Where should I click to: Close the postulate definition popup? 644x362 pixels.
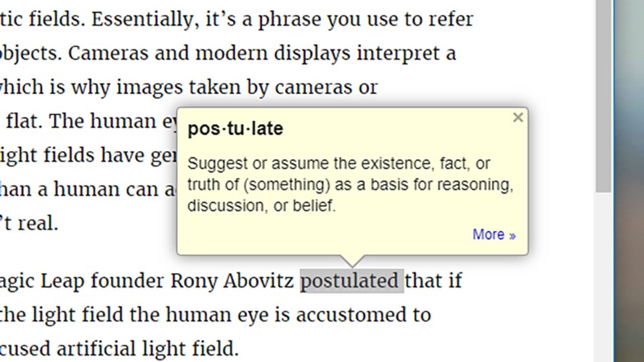click(518, 117)
